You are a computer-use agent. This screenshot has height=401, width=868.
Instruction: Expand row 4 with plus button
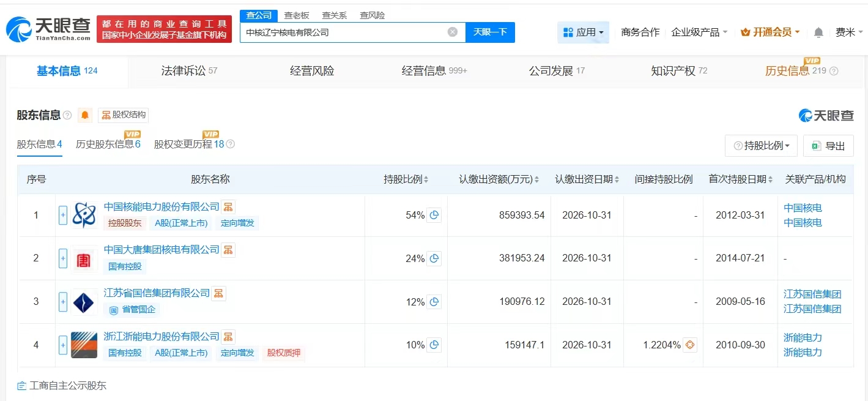[x=63, y=345]
